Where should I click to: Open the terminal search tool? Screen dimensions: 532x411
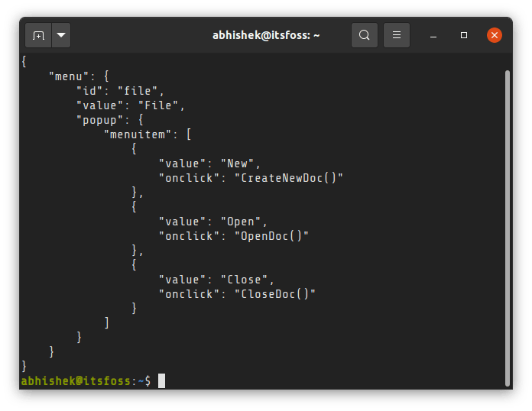(x=365, y=35)
